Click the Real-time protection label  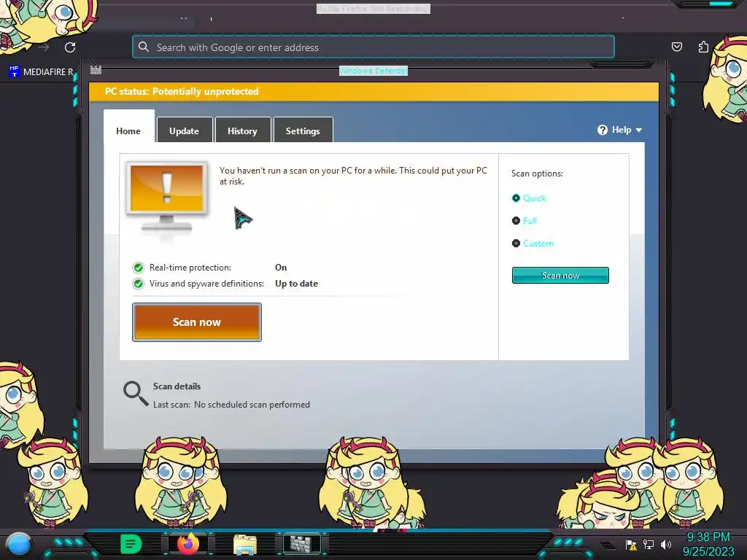(190, 268)
